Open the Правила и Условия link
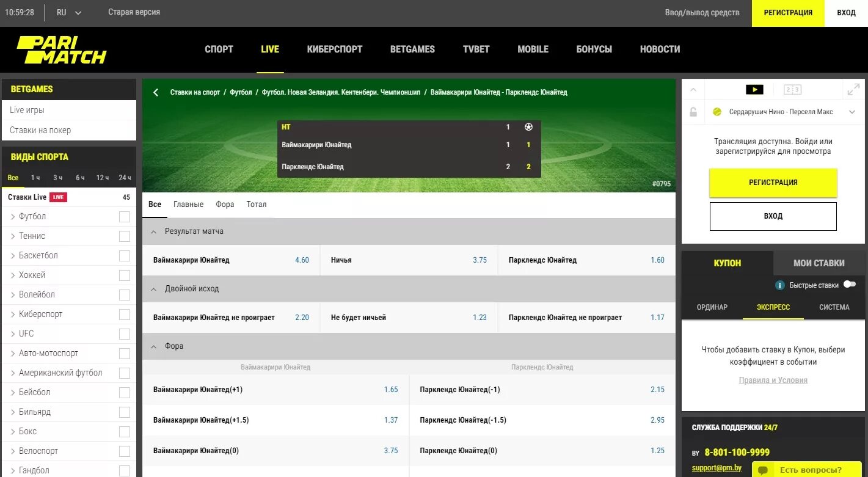This screenshot has height=477, width=868. (773, 381)
